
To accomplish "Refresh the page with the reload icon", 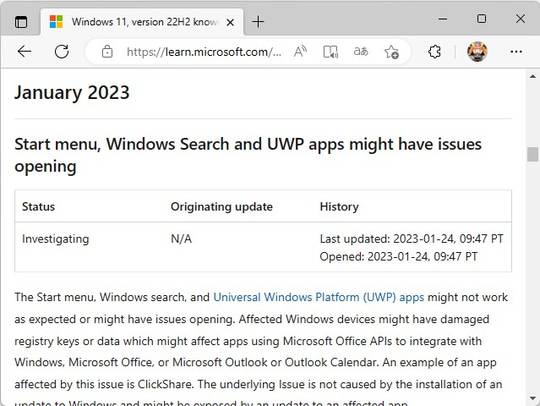I will point(62,52).
